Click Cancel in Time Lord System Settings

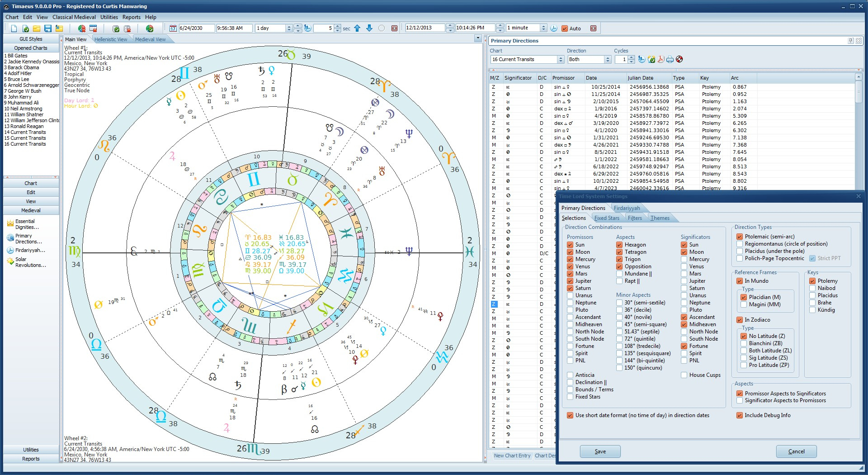tap(796, 451)
